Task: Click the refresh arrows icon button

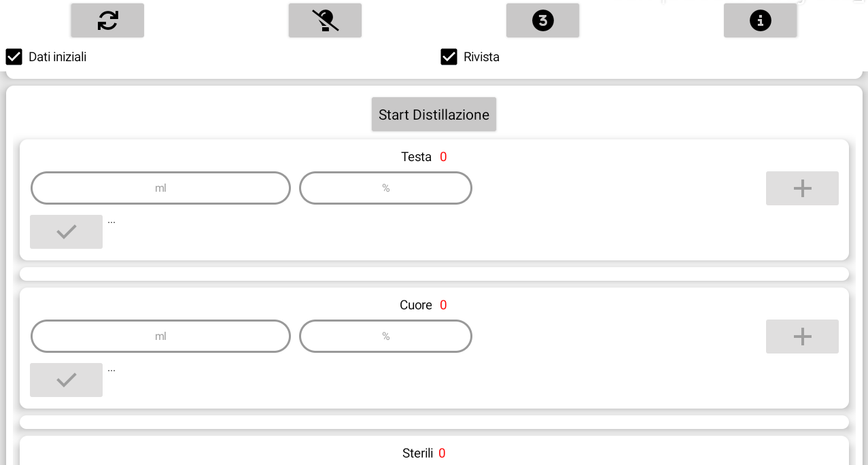Action: pos(107,20)
